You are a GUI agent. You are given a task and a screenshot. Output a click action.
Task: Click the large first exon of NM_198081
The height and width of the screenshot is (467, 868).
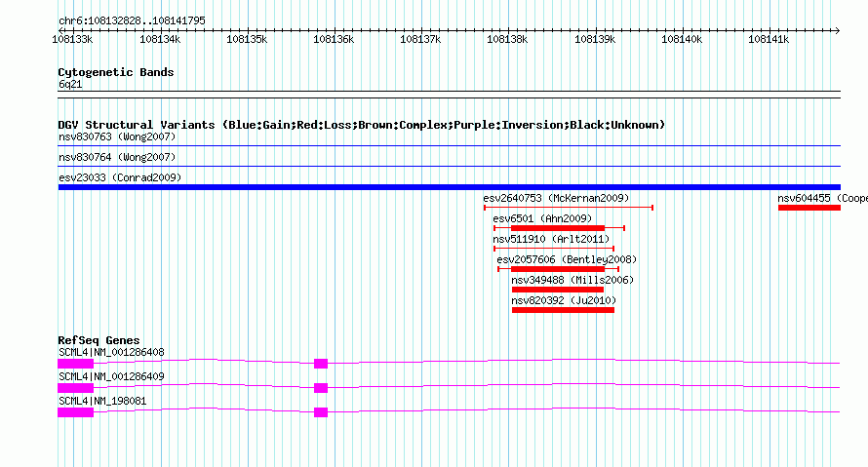point(76,412)
